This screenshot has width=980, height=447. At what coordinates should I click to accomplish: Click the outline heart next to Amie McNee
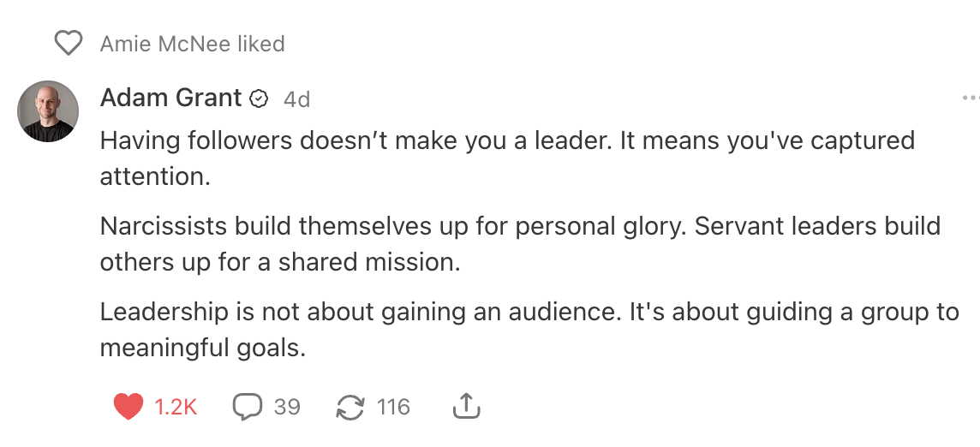tap(68, 43)
